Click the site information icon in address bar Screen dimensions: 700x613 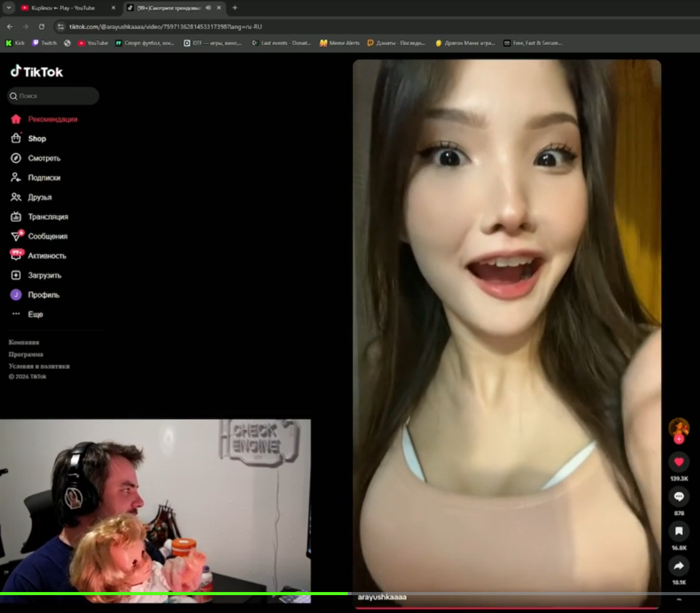[x=61, y=27]
